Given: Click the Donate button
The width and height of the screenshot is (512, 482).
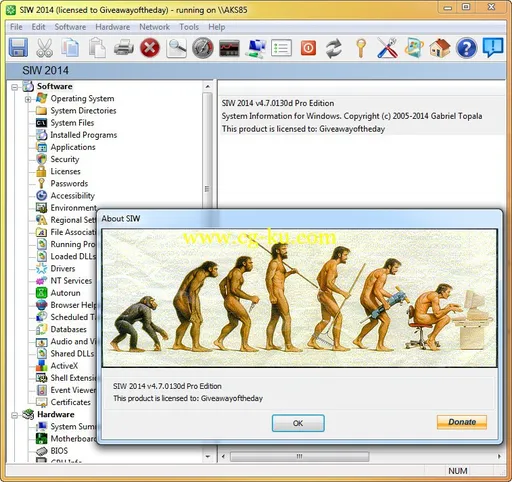Looking at the screenshot, I should pyautogui.click(x=462, y=422).
